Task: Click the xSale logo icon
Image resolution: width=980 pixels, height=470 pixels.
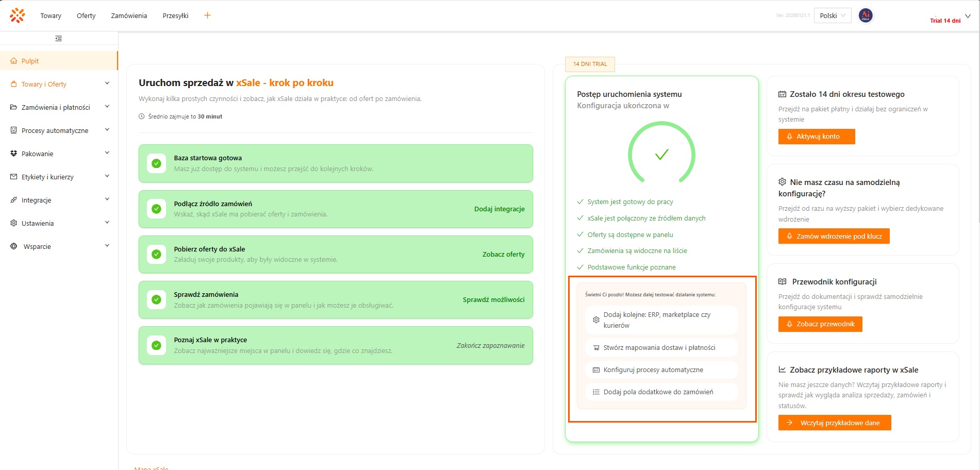Action: pyautogui.click(x=18, y=15)
